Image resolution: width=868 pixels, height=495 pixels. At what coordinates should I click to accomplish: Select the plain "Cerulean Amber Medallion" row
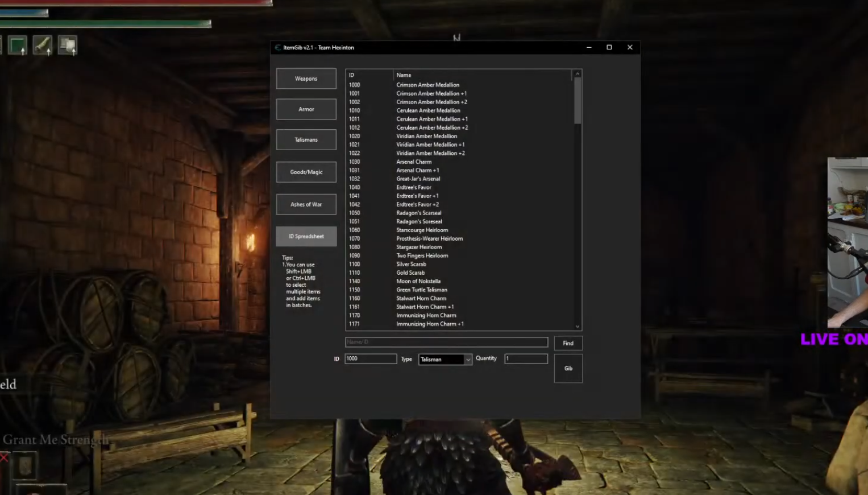459,110
